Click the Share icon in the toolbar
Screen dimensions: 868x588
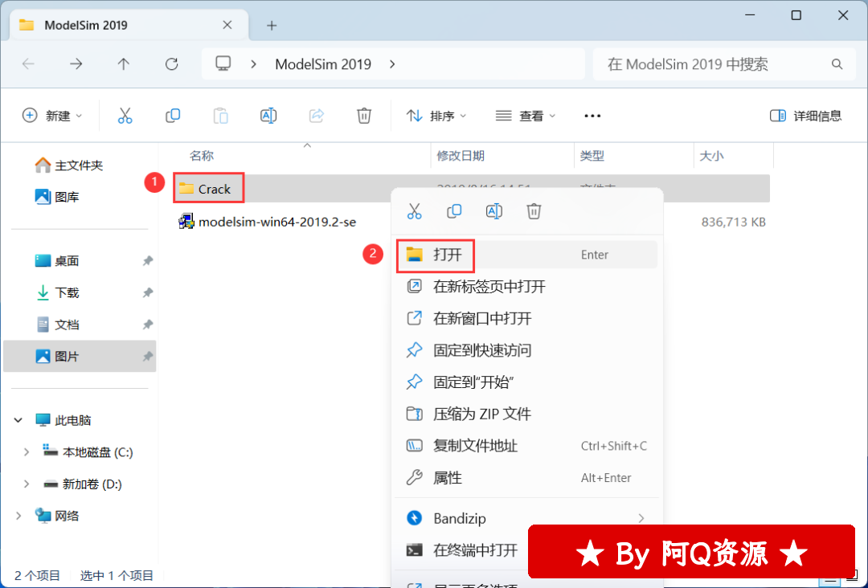(x=316, y=116)
